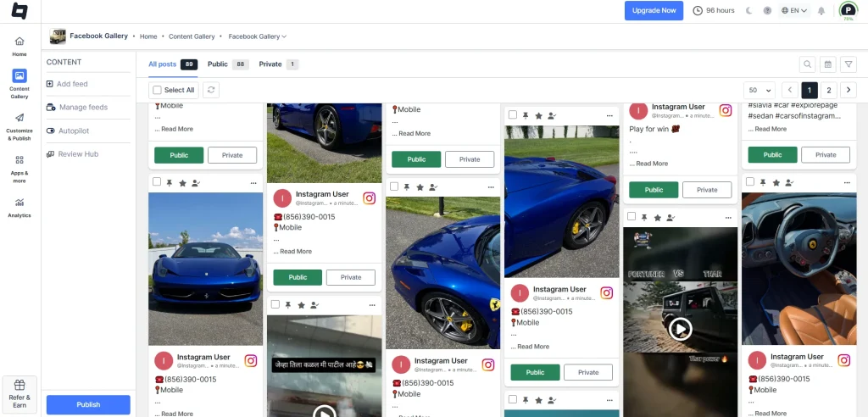Viewport: 868px width, 417px height.
Task: Tick the checkbox on the fender Ferrari badge wheel card
Action: (x=394, y=186)
